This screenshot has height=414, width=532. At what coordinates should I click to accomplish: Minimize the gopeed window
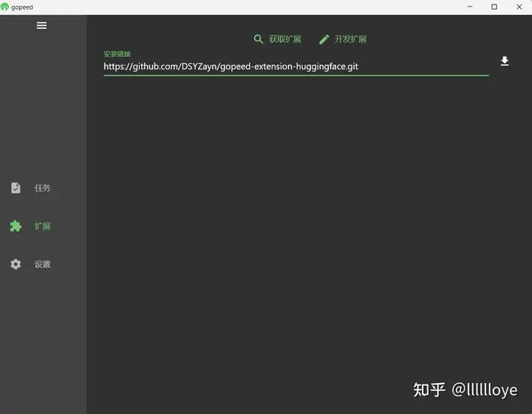(x=470, y=7)
